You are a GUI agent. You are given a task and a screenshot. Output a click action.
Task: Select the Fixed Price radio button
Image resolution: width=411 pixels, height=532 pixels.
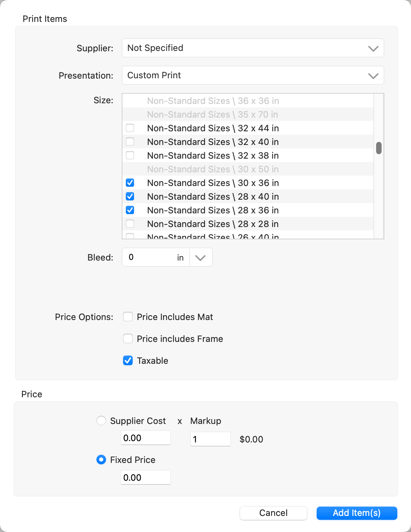click(x=101, y=460)
